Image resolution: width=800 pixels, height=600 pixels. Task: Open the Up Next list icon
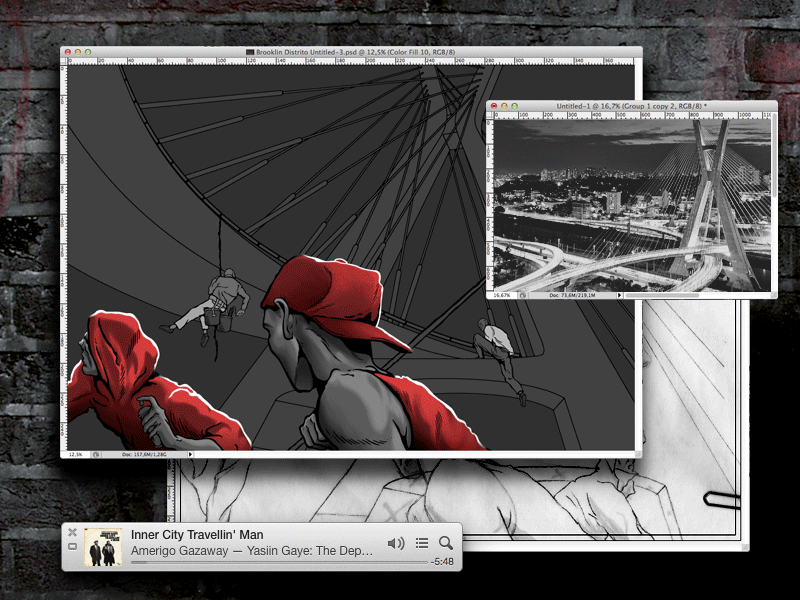(x=422, y=543)
